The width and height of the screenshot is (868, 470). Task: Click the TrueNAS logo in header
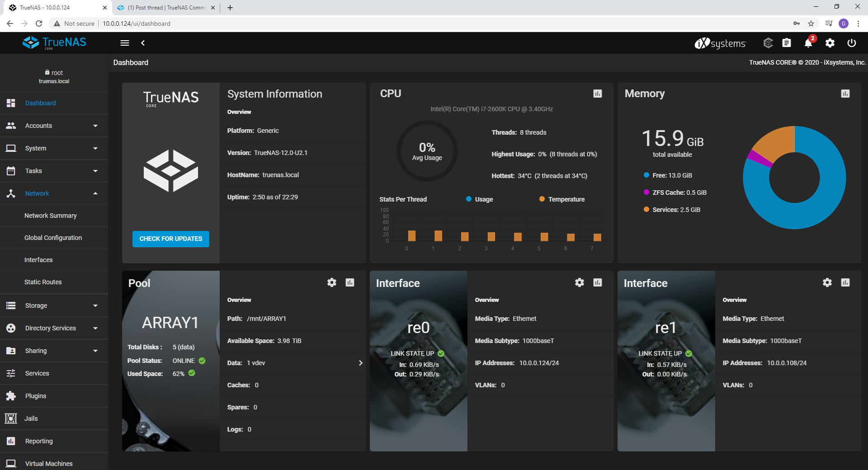point(54,43)
